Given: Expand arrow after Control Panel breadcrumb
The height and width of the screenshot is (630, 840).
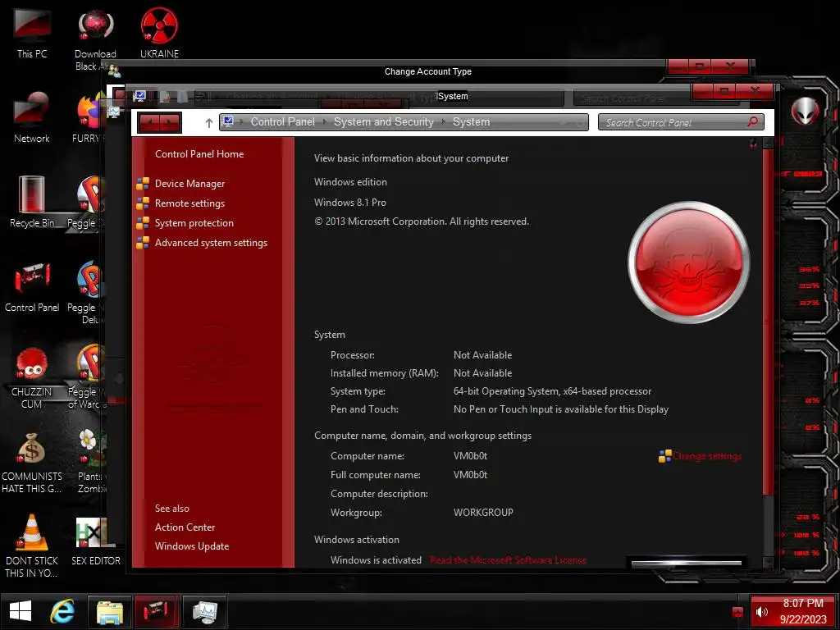Looking at the screenshot, I should pyautogui.click(x=325, y=122).
